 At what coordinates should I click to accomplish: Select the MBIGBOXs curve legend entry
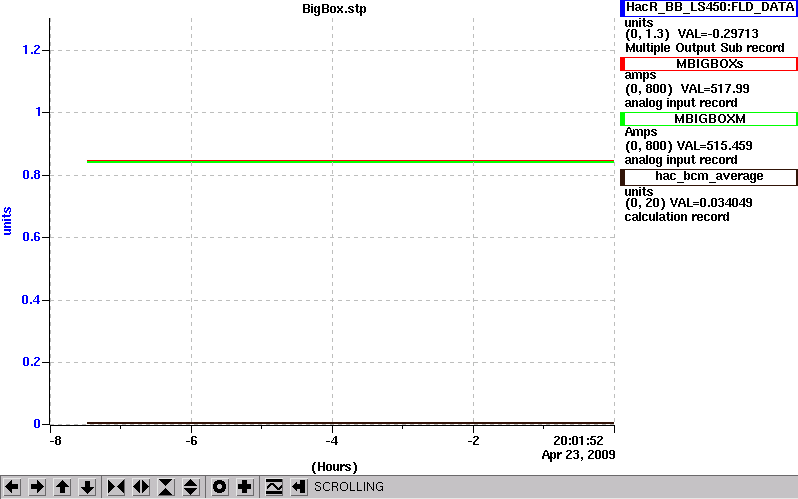coord(709,64)
